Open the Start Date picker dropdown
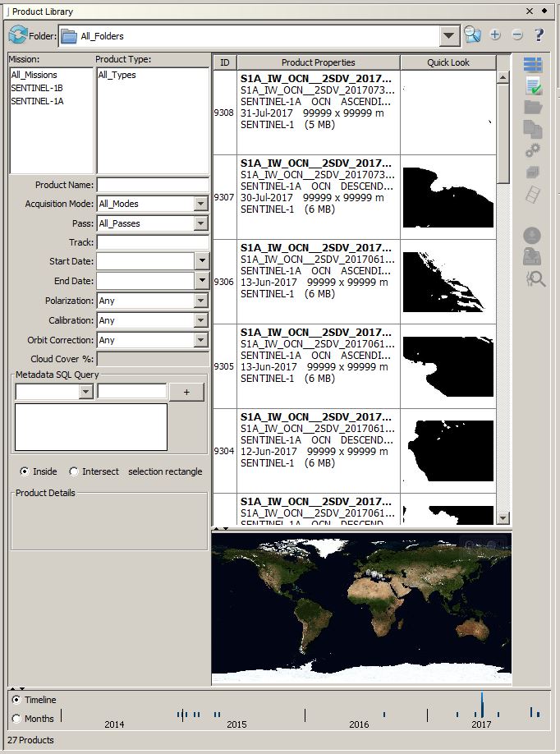Viewport: 560px width, 754px height. pos(202,261)
